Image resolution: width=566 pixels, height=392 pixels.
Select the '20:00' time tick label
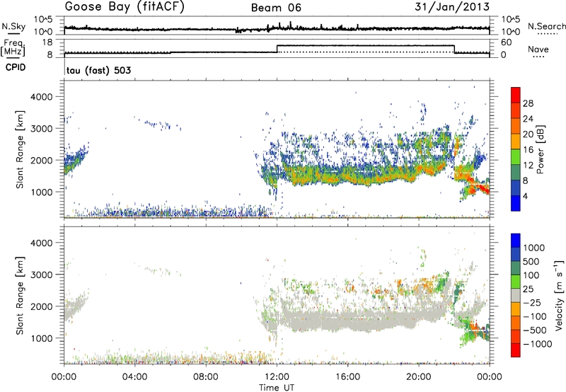tap(419, 377)
